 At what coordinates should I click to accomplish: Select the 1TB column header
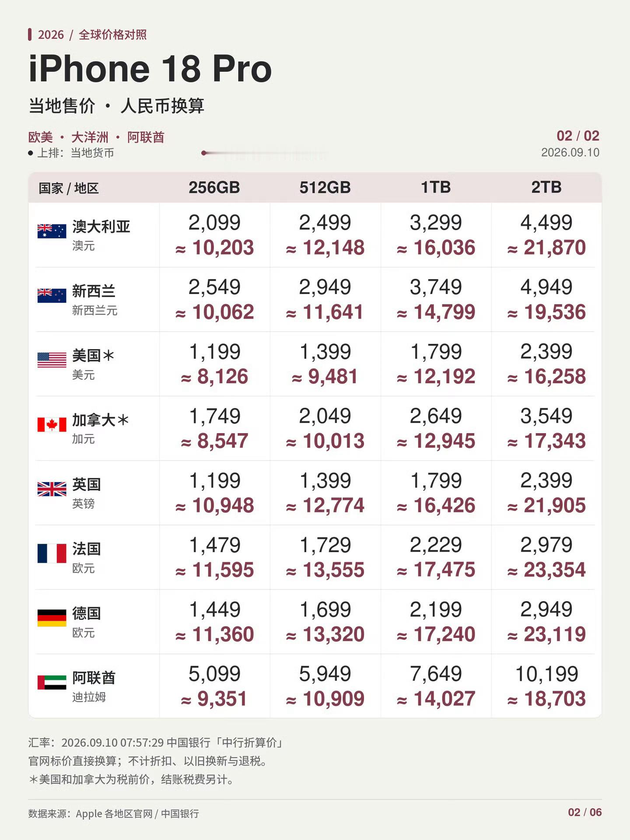pos(436,187)
